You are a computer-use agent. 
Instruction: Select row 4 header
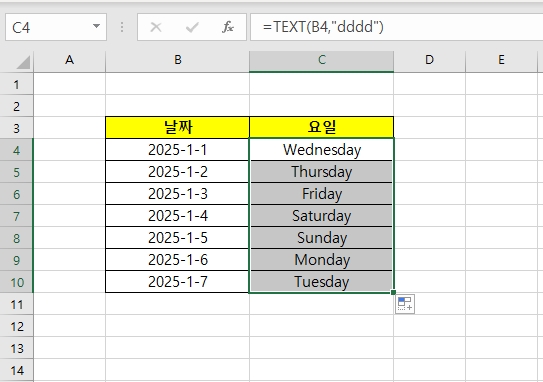click(17, 150)
